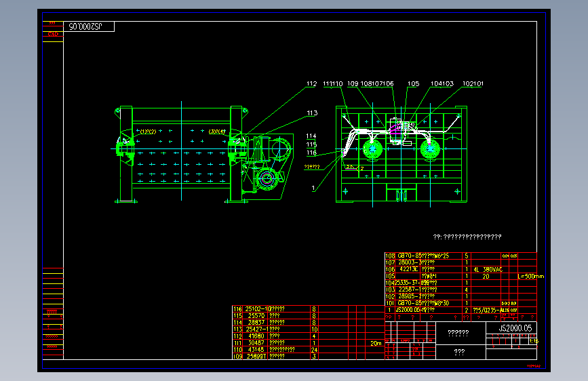Click part code 43148 in parts list
This screenshot has width=588, height=381.
(x=256, y=350)
